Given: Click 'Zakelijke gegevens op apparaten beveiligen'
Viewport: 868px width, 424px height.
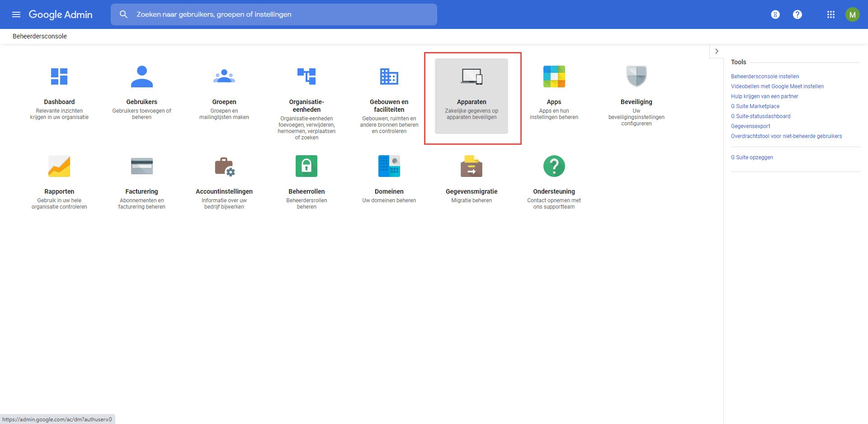Looking at the screenshot, I should coord(472,114).
